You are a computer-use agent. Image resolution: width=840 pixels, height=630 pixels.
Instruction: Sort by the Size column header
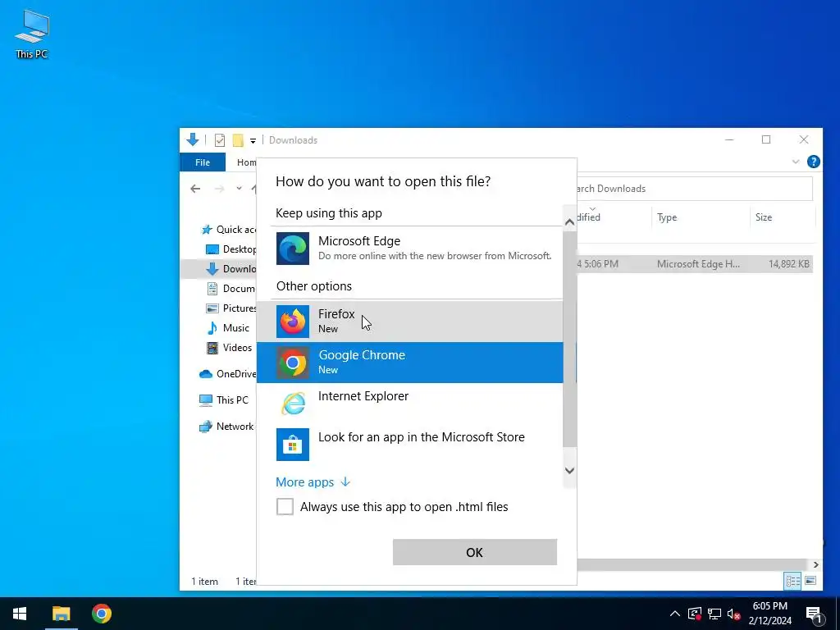782,217
